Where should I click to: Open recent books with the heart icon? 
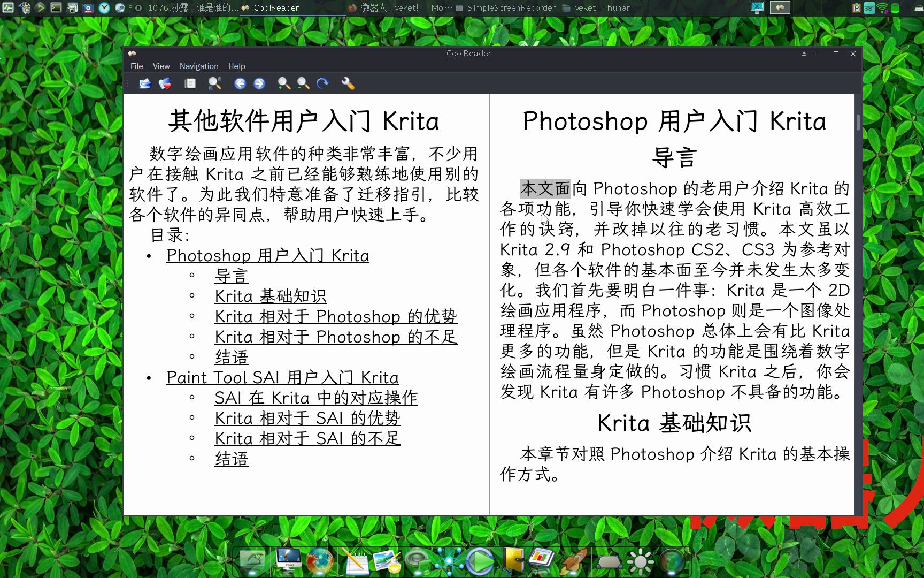pyautogui.click(x=165, y=83)
